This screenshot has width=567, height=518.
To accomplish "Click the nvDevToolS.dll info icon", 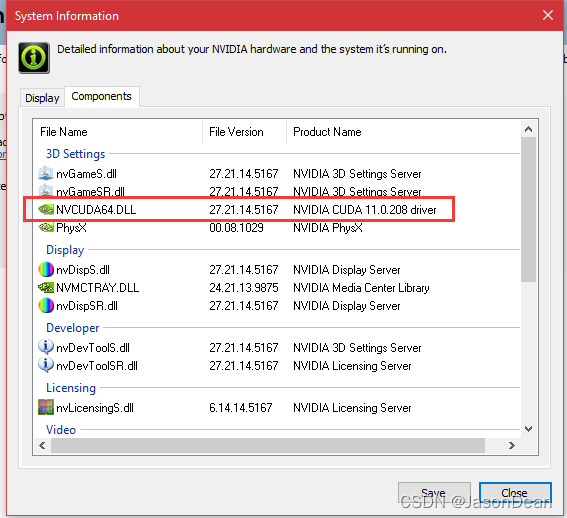I will (x=46, y=347).
